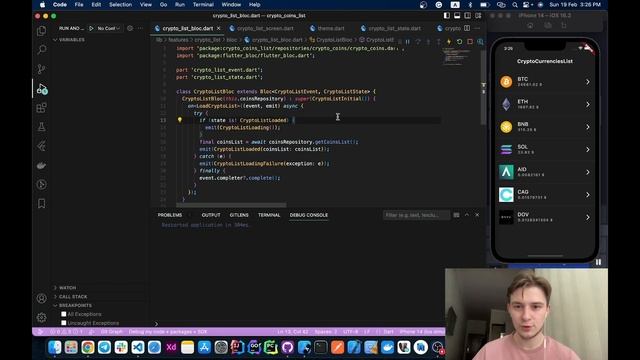Open the Terminal menu in menu bar
The width and height of the screenshot is (640, 360).
pos(203,4)
